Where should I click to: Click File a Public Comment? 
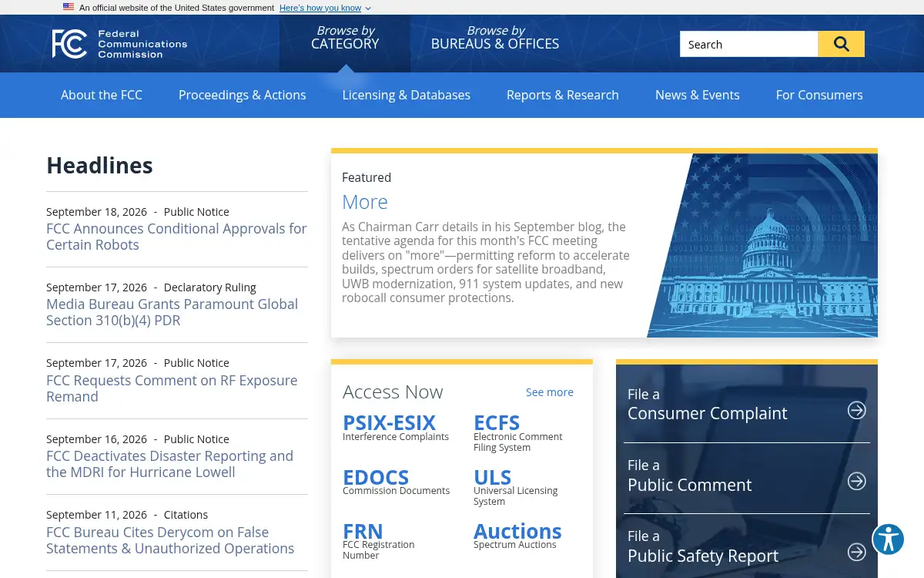coord(747,476)
